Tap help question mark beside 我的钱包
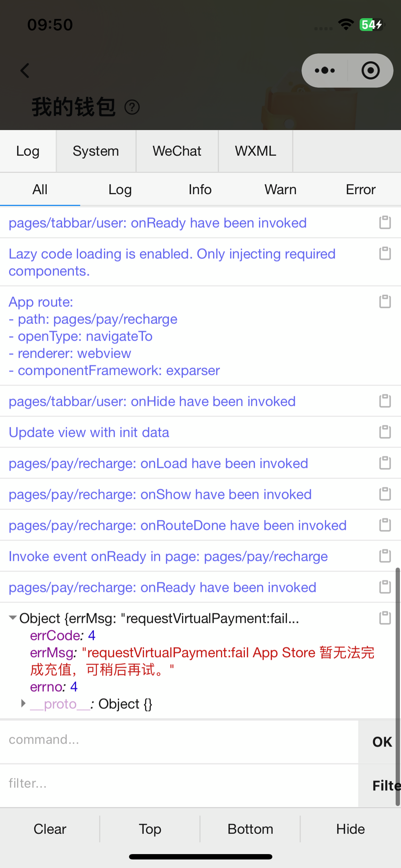Viewport: 401px width, 868px height. coord(132,107)
